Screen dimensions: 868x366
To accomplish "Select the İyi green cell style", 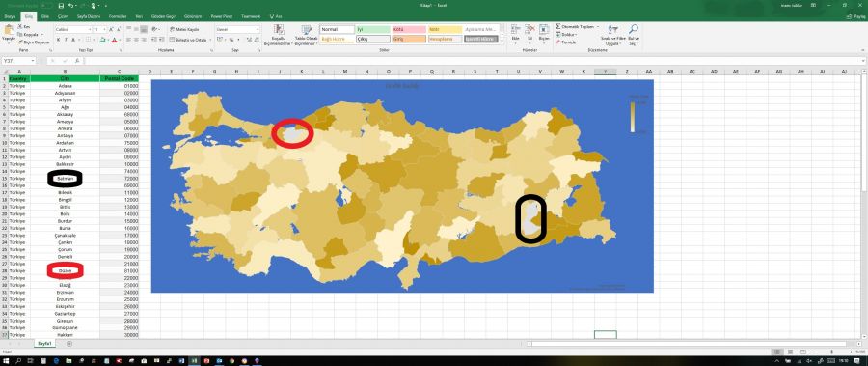I will [x=373, y=29].
